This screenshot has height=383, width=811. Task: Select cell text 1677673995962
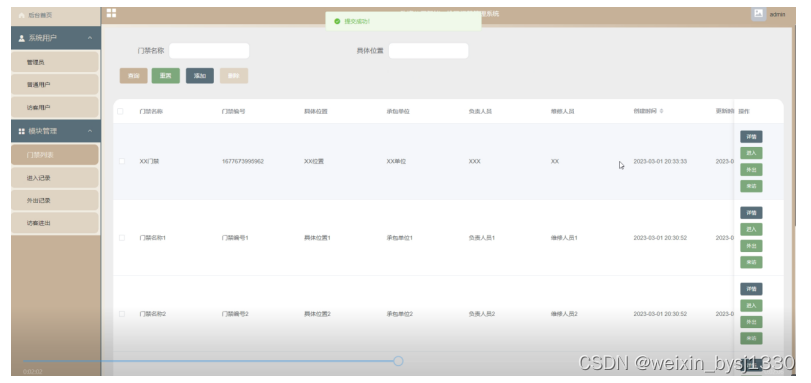(243, 161)
